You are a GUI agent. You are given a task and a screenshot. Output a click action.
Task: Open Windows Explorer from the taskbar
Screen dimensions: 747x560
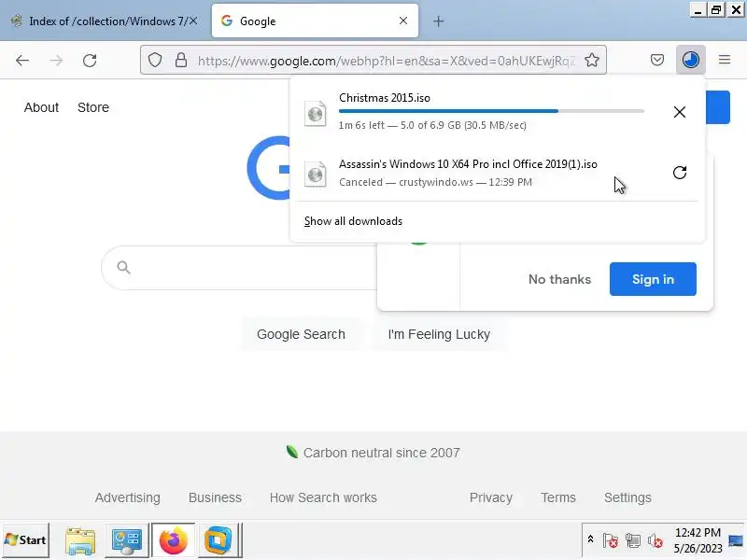coord(80,540)
